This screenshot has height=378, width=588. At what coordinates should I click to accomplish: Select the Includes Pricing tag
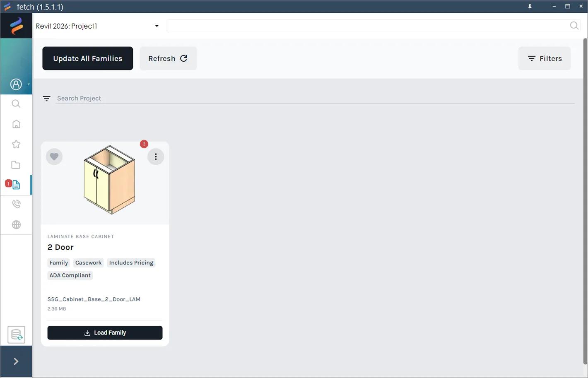click(x=131, y=263)
